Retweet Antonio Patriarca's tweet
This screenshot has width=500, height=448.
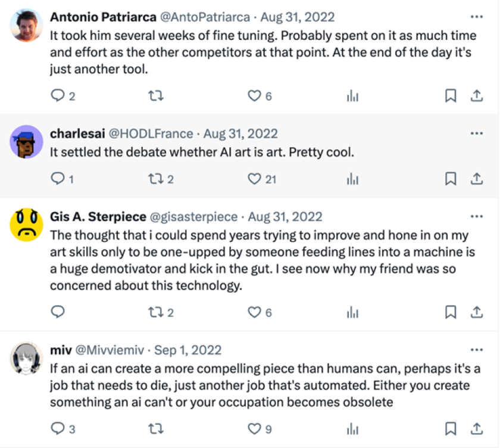[156, 94]
